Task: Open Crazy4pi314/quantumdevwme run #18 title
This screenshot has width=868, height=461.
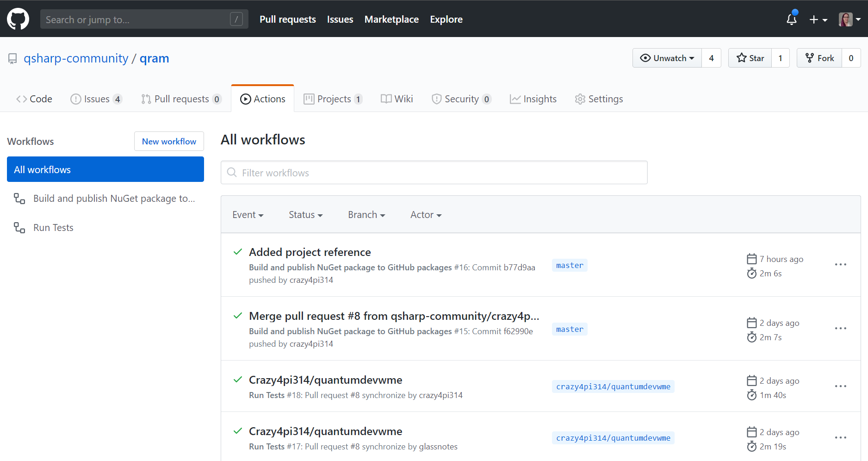Action: coord(326,380)
